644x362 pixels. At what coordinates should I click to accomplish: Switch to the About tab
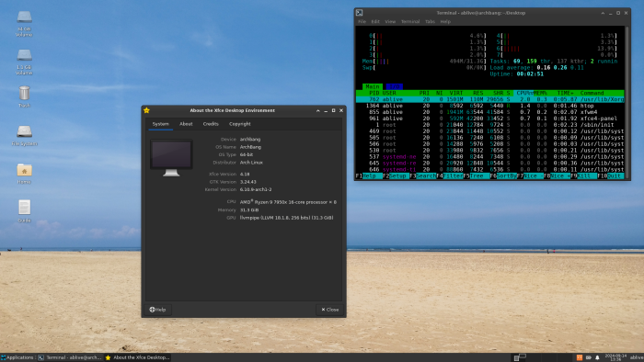[x=186, y=124]
